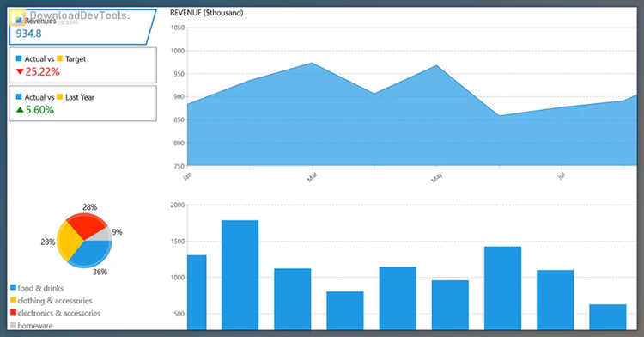
Task: Click the blue square icon beside Revenues
Action: pyautogui.click(x=19, y=20)
